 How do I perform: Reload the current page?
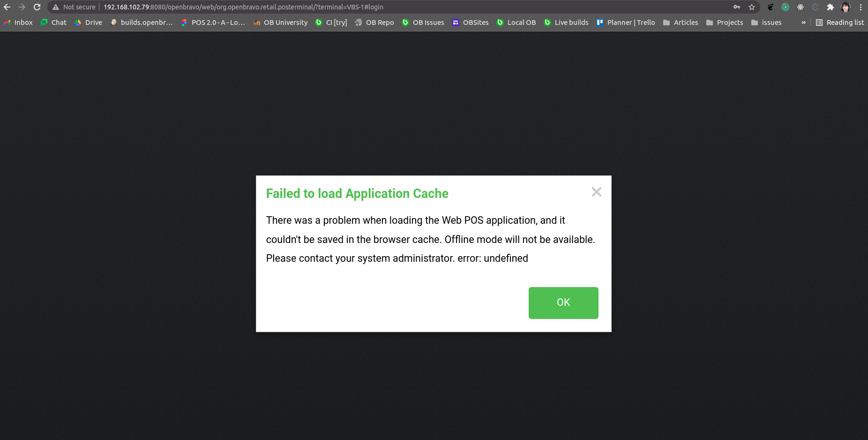[37, 7]
